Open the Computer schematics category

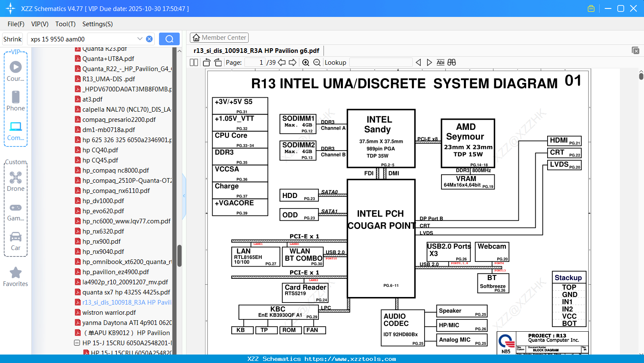tap(16, 131)
